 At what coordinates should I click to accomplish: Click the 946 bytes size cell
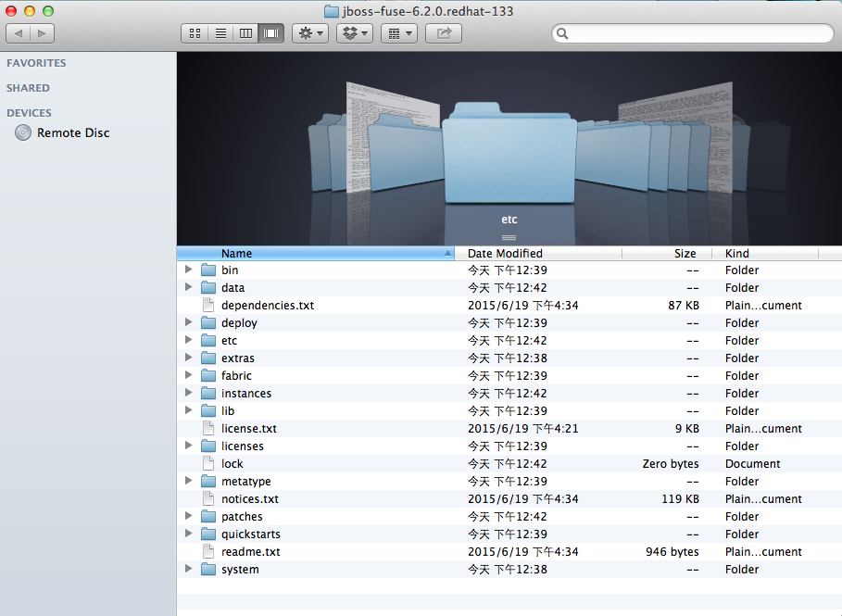tap(672, 551)
